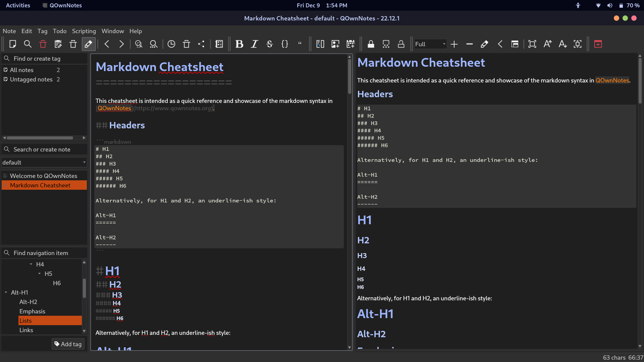Toggle bold formatting button
This screenshot has width=644, height=362.
click(x=239, y=44)
